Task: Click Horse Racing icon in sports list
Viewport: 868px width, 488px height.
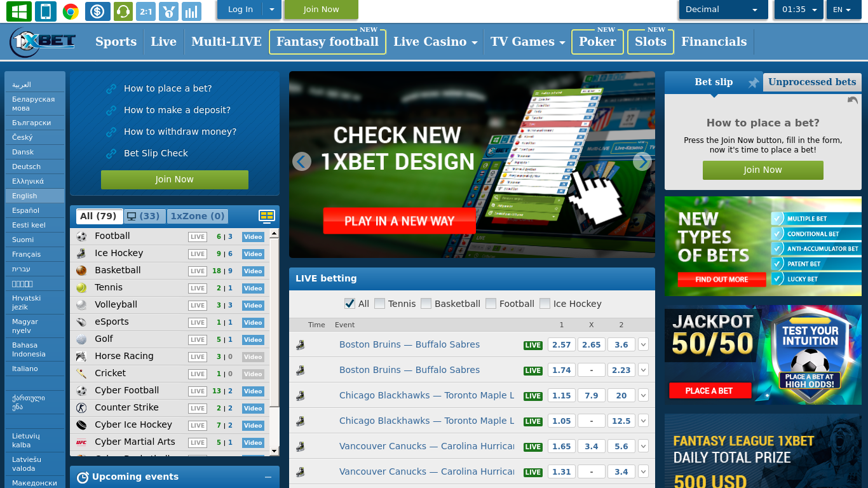Action: 81,356
